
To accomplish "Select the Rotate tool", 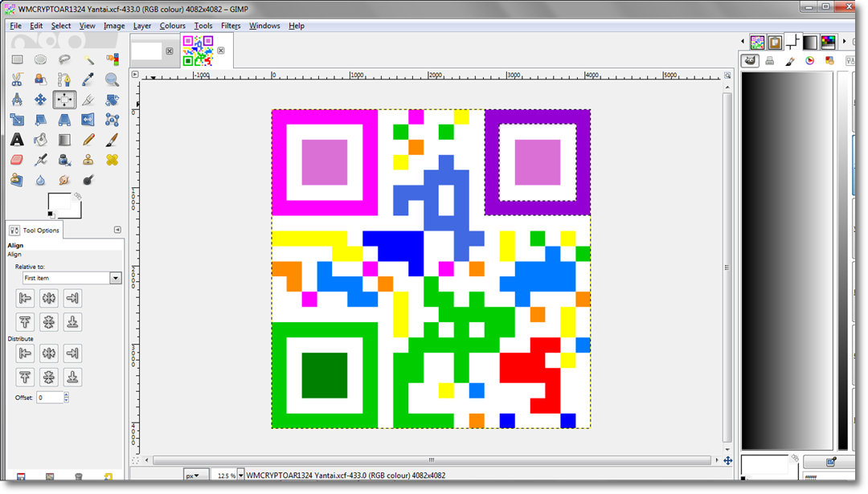I will coord(113,100).
